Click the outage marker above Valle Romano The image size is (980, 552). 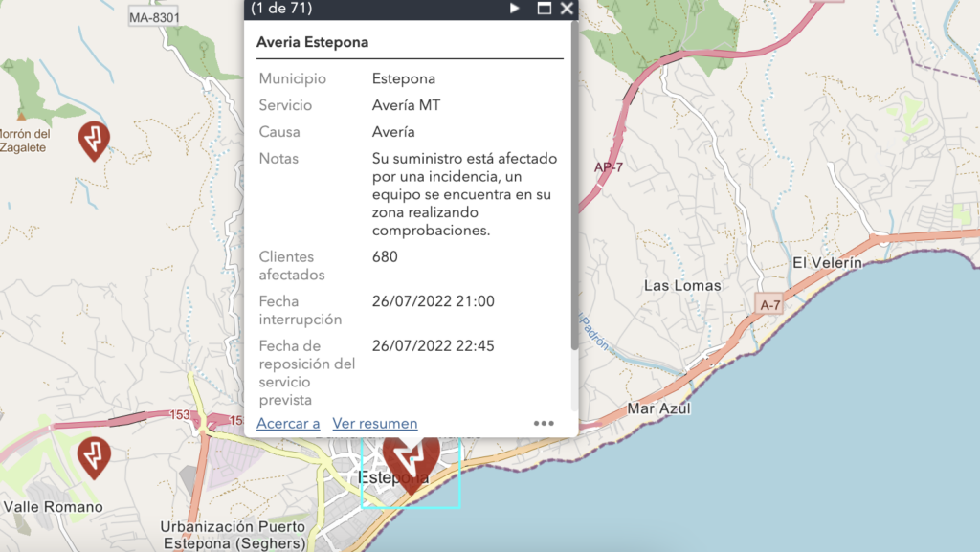pyautogui.click(x=94, y=457)
